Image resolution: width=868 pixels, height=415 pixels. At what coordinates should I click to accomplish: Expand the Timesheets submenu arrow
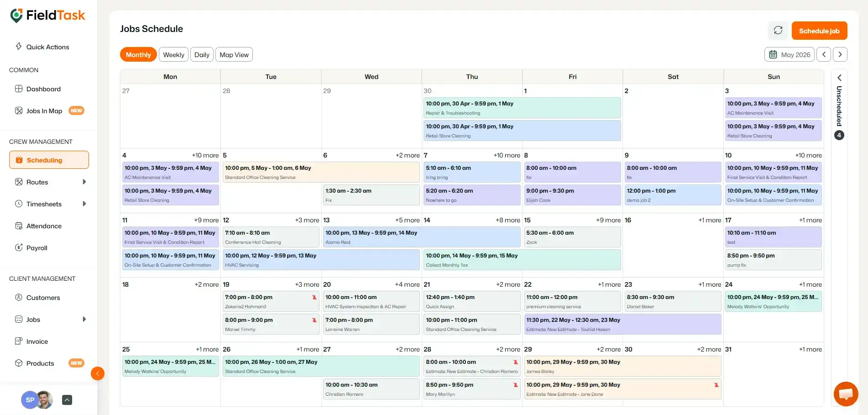(84, 204)
